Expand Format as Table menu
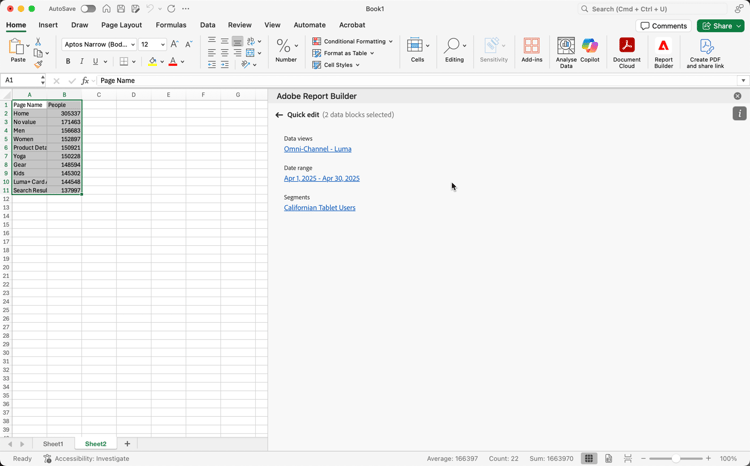This screenshot has width=750, height=466. 372,53
